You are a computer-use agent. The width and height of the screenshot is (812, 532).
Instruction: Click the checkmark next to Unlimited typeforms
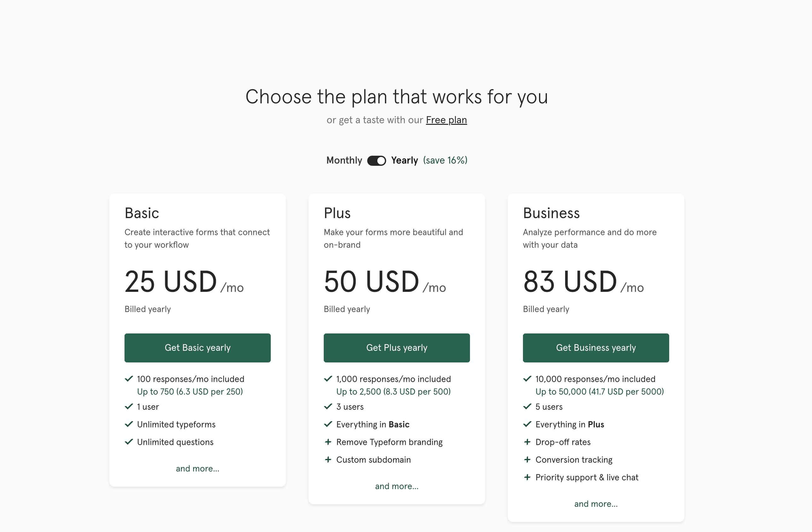coord(129,424)
